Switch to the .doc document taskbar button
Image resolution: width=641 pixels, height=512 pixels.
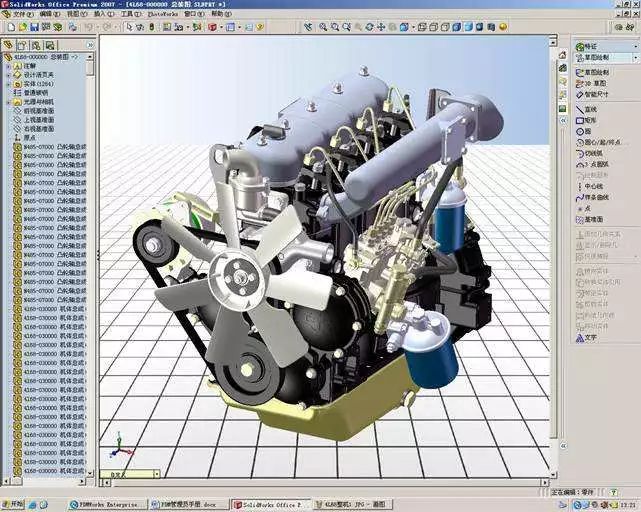(188, 505)
